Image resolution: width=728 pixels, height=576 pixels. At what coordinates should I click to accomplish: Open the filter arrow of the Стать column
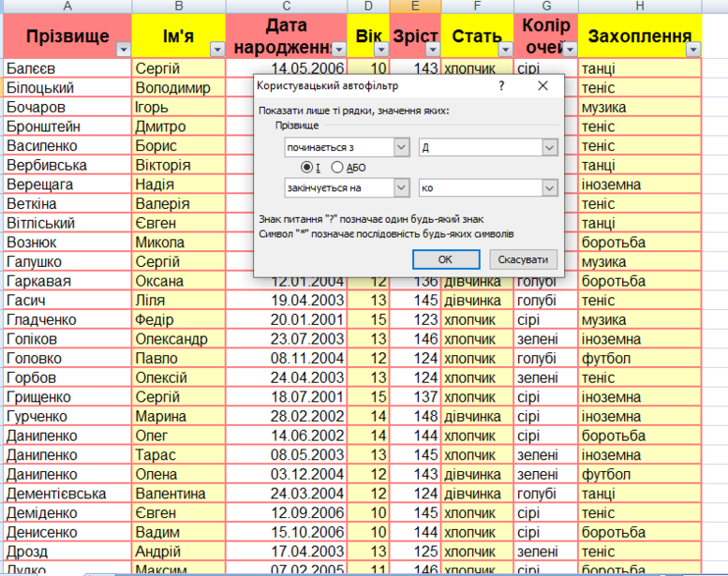(x=506, y=49)
